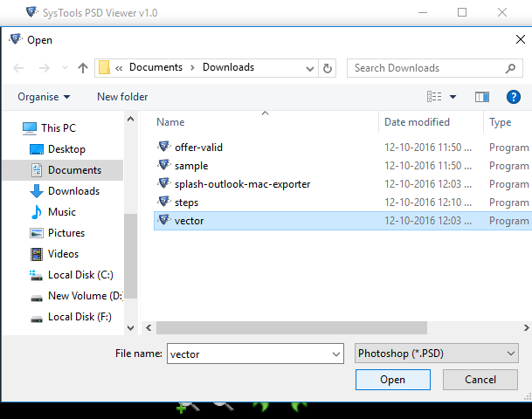
Task: Click the search magnifier icon
Action: pyautogui.click(x=510, y=68)
